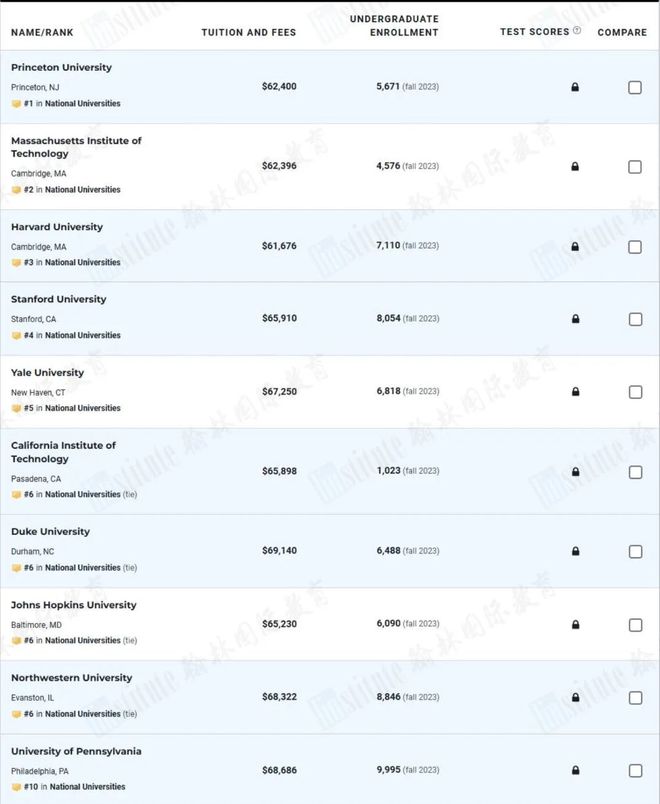Screen dimensions: 660x804
Task: Click the test scores lock for Harvard University
Action: point(575,247)
